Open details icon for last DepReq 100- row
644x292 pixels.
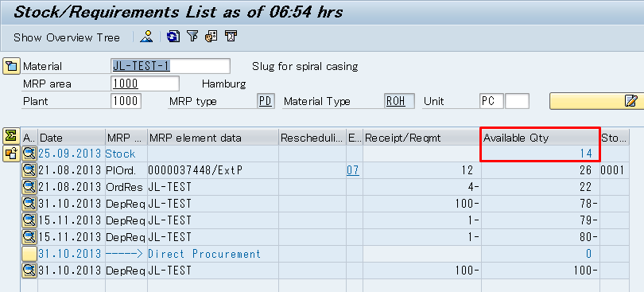click(29, 271)
